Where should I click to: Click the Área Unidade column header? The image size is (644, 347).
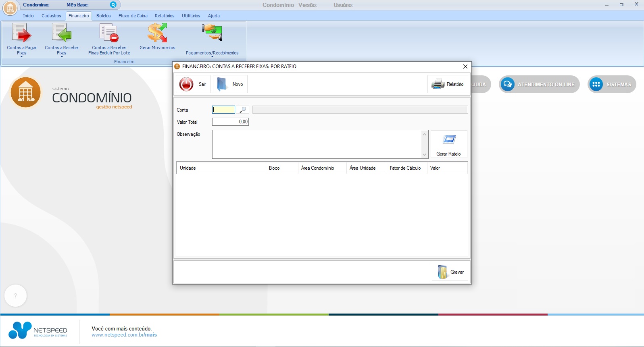pos(367,168)
